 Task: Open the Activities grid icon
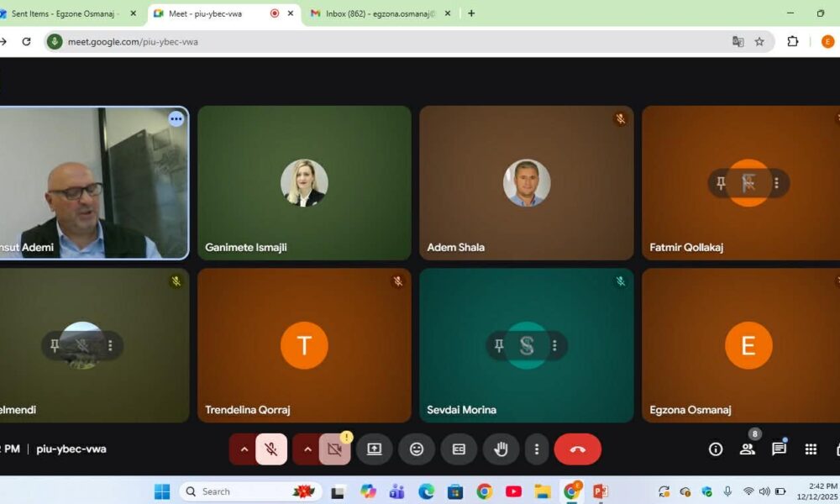tap(811, 449)
